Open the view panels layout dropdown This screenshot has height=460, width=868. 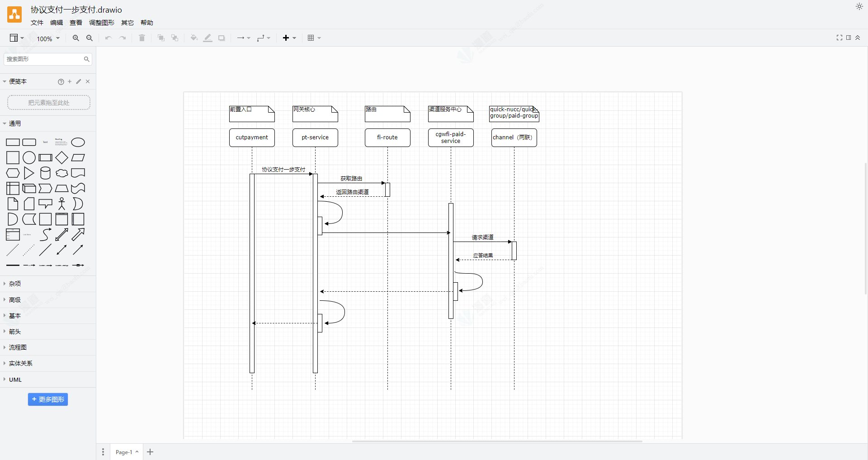coord(17,38)
